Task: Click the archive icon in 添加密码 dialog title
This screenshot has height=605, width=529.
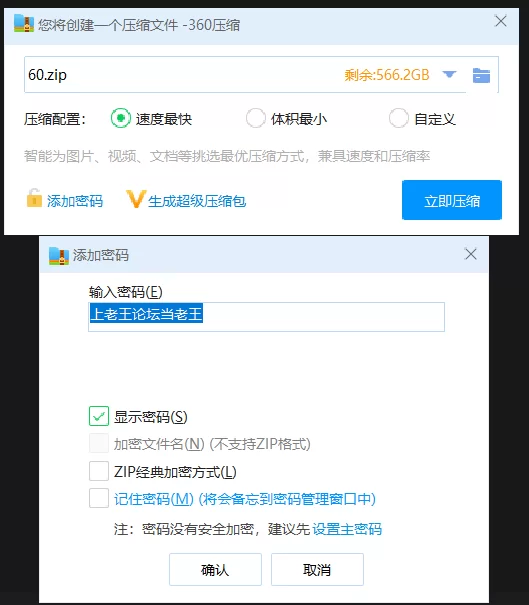Action: [x=59, y=255]
